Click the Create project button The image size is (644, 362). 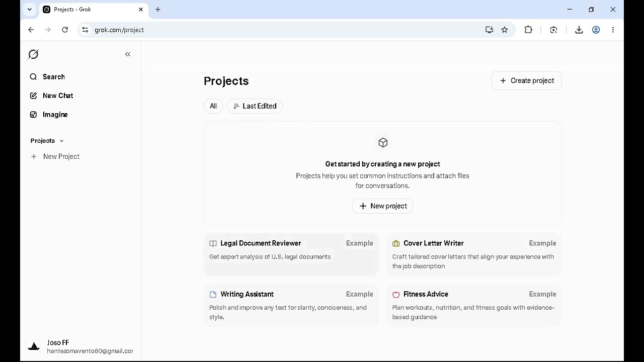527,80
